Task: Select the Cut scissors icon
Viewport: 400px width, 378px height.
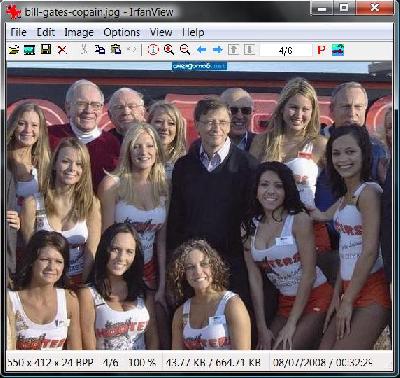Action: point(84,49)
